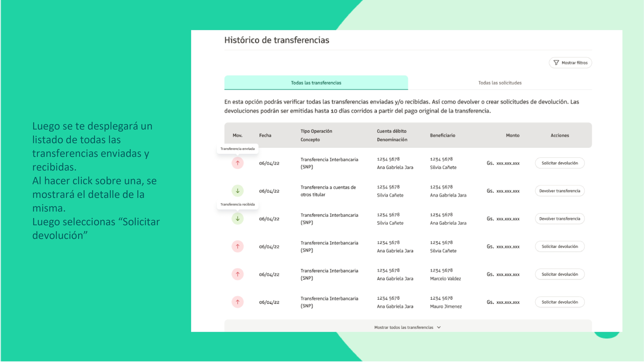This screenshot has width=644, height=362.
Task: Click 'Solicitar devolución' in the first row, under the table header
Action: [x=560, y=163]
